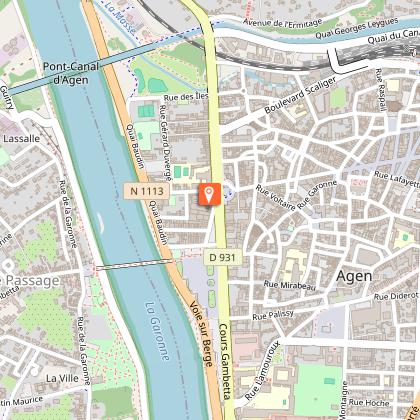Select the Cours Gambetta street label
Screen dimensions: 420x420
pyautogui.click(x=225, y=361)
